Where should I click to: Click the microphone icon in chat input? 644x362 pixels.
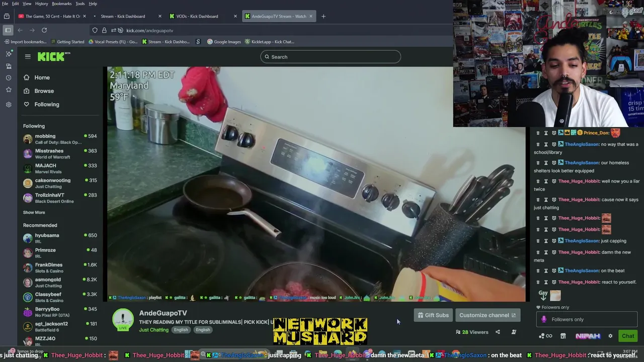544,319
